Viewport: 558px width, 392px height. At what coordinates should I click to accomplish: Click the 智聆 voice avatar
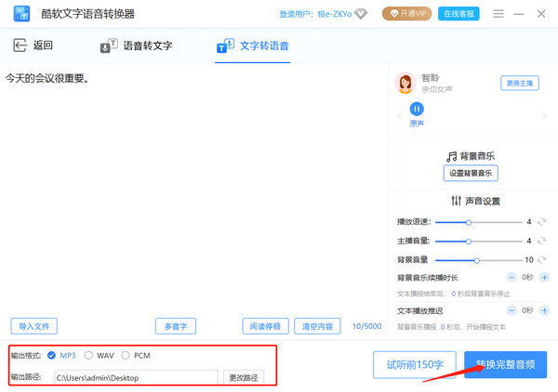[405, 84]
